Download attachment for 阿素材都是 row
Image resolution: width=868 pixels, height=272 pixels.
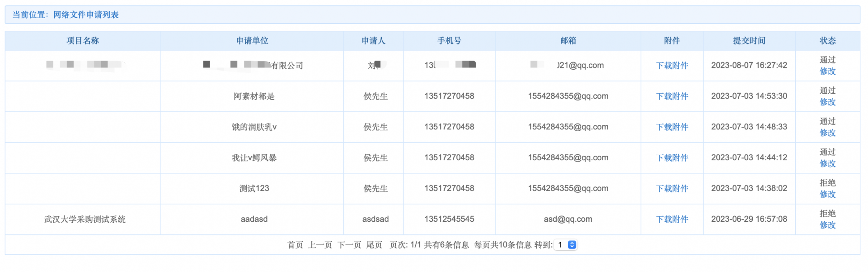(x=672, y=96)
